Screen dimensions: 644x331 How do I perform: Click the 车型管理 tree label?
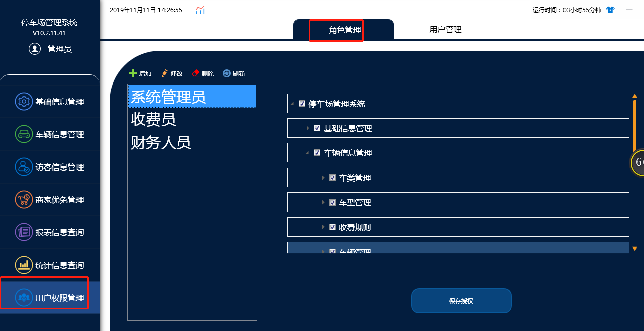click(x=355, y=202)
